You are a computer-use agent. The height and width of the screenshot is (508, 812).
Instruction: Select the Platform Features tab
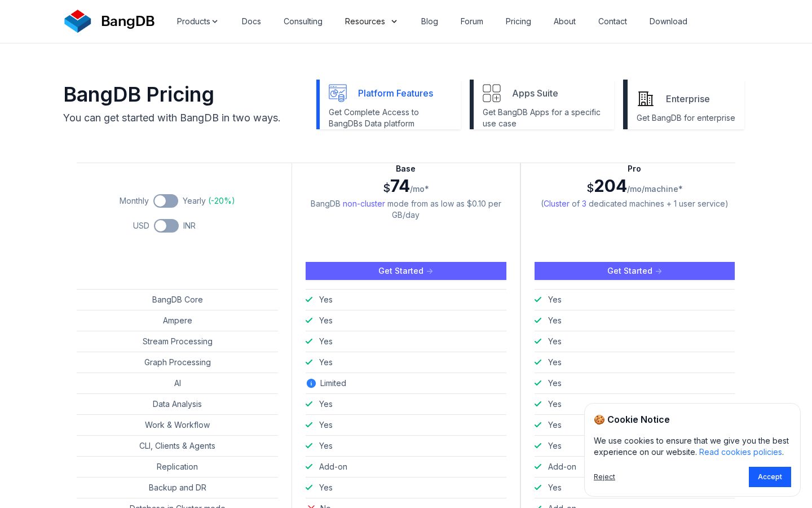coord(389,104)
